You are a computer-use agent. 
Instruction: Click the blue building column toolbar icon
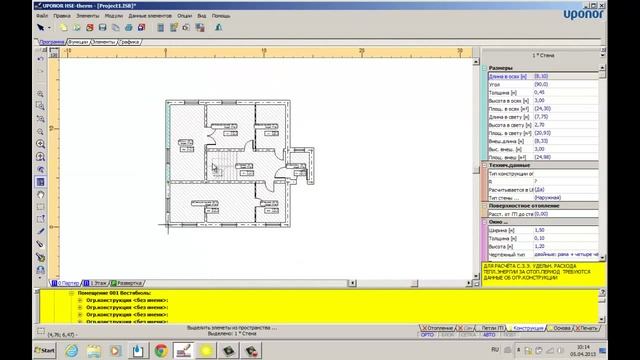(x=161, y=27)
